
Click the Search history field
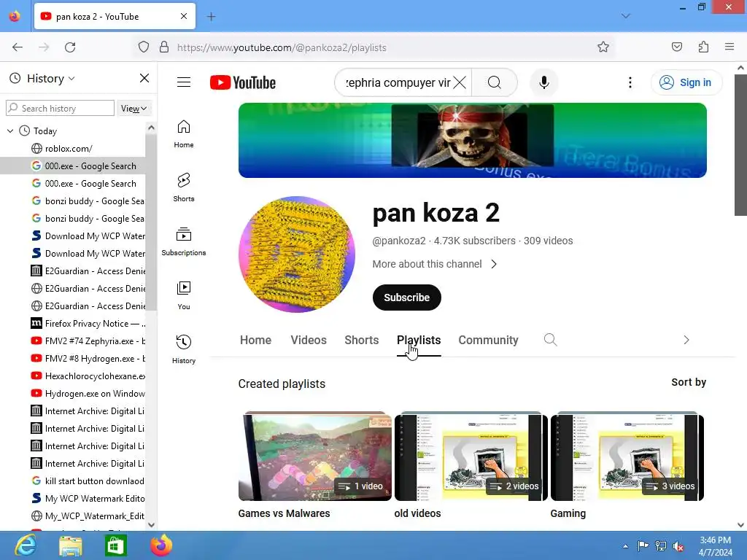[x=60, y=108]
